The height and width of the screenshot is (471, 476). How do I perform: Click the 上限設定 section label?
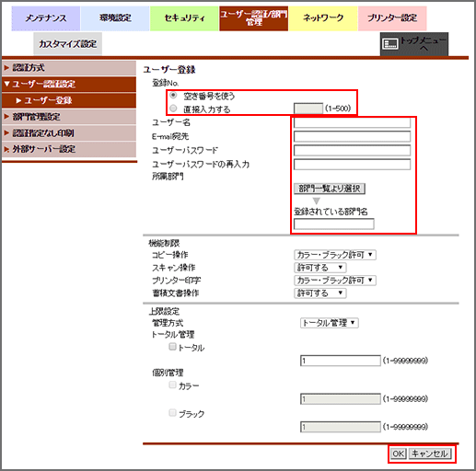pyautogui.click(x=164, y=312)
